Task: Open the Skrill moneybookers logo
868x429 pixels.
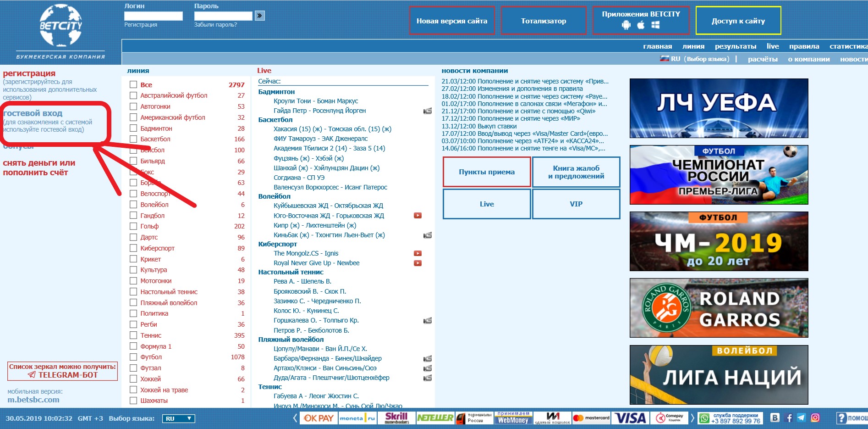Action: tap(396, 418)
